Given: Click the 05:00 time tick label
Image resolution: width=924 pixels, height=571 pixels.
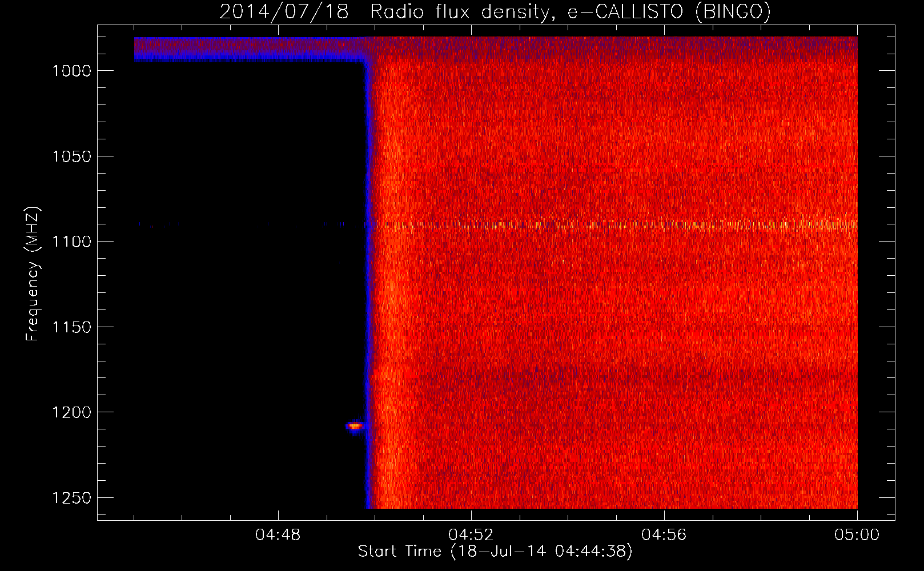Looking at the screenshot, I should click(x=857, y=535).
